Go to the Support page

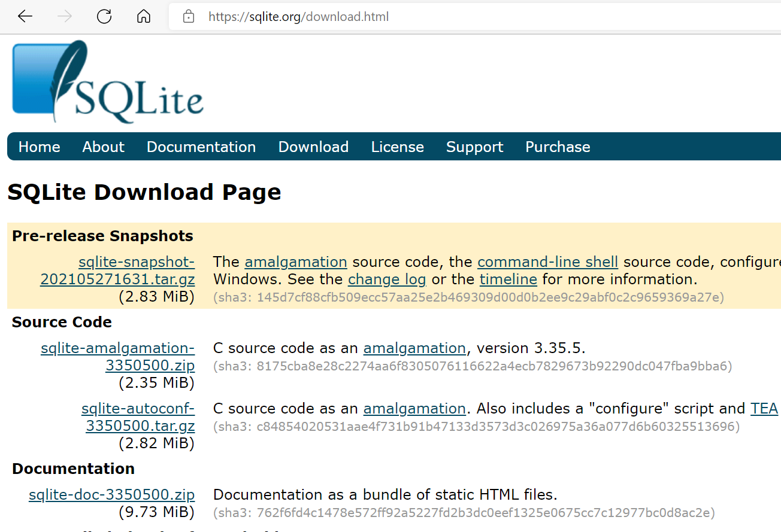[x=474, y=147]
